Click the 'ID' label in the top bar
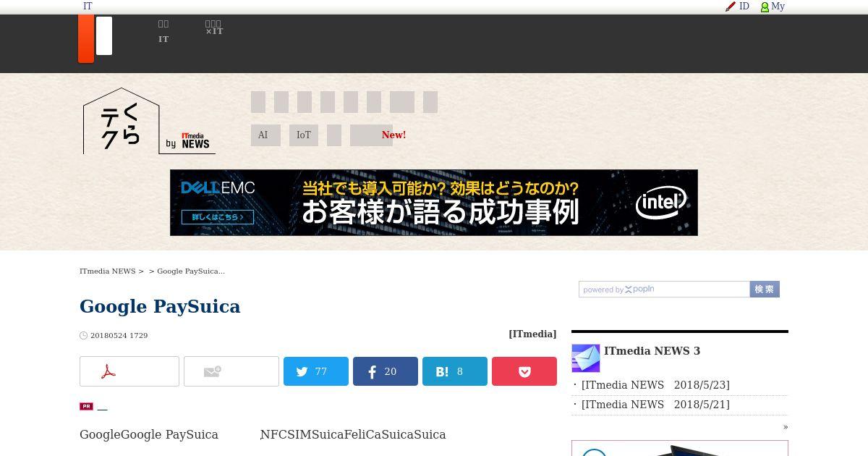Screen dimensions: 868x456 744,6
